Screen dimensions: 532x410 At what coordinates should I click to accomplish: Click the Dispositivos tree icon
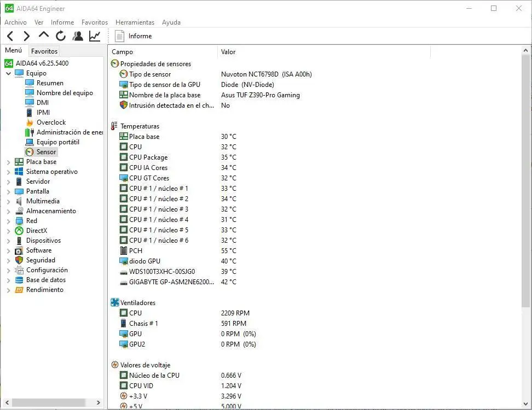point(19,240)
